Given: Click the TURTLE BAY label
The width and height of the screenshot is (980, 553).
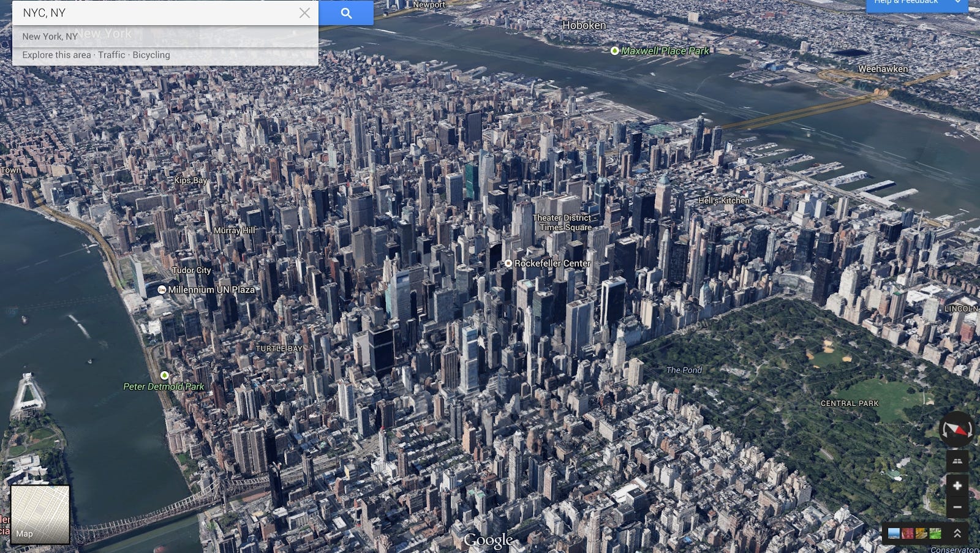Looking at the screenshot, I should coord(279,348).
